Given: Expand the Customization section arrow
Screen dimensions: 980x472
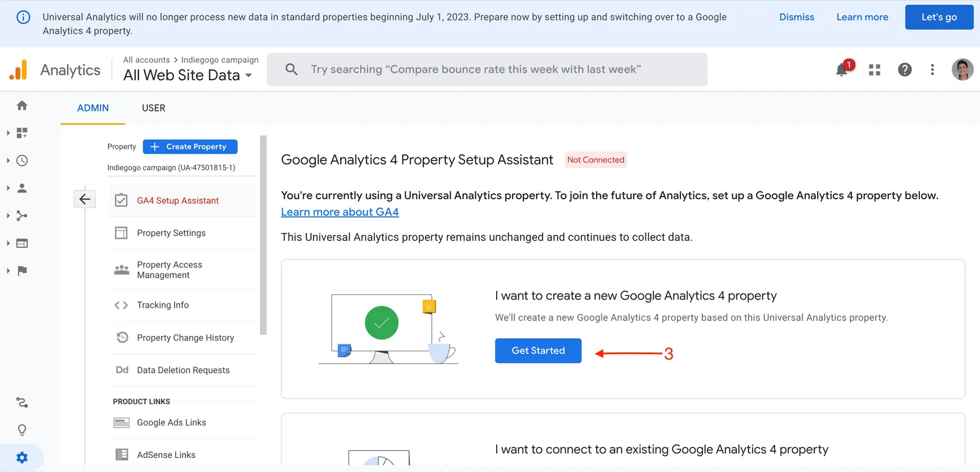Looking at the screenshot, I should coord(8,133).
